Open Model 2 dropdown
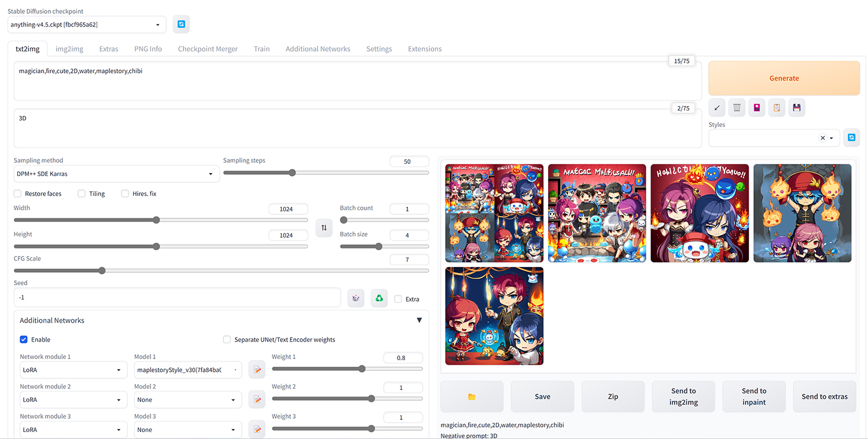The image size is (868, 439). [x=188, y=400]
